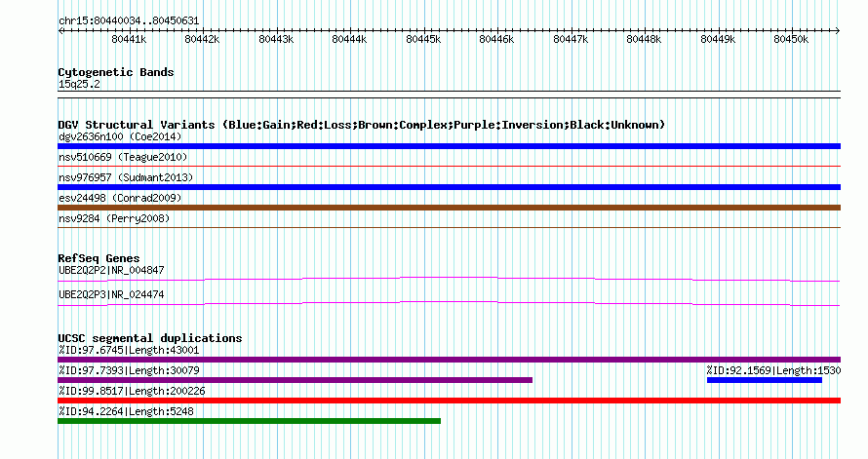Click the %ID:92.1569|Length:1530 label
Screen dimensions: 868x459
tap(774, 370)
